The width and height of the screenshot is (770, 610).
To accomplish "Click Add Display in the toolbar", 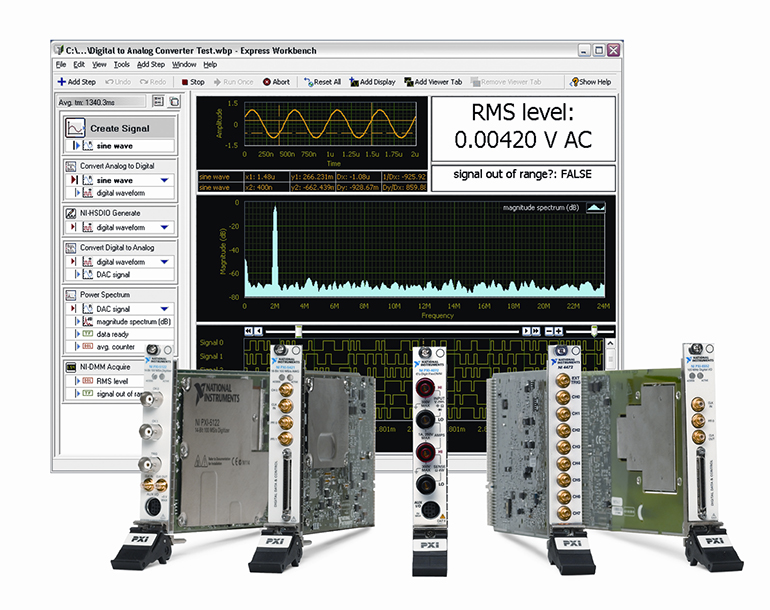I will 372,82.
